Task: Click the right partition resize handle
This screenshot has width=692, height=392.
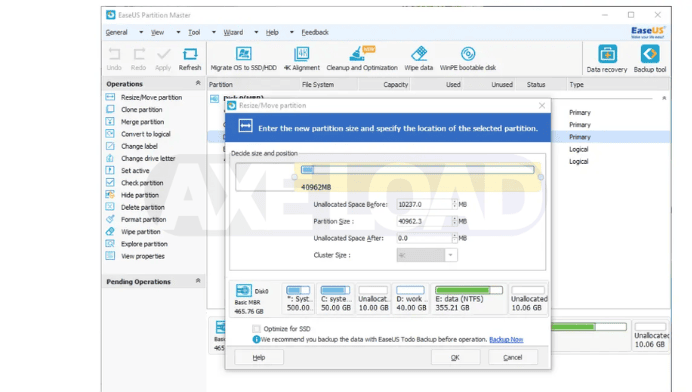Action: (541, 177)
